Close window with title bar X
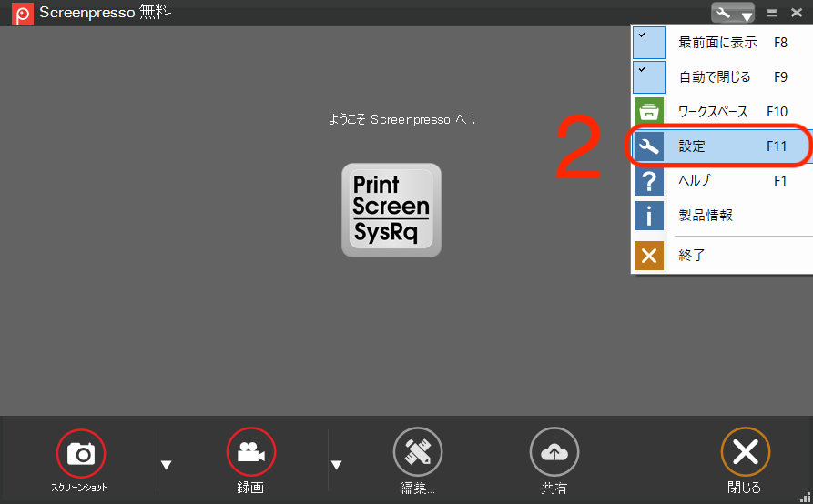Image resolution: width=813 pixels, height=504 pixels. [797, 13]
